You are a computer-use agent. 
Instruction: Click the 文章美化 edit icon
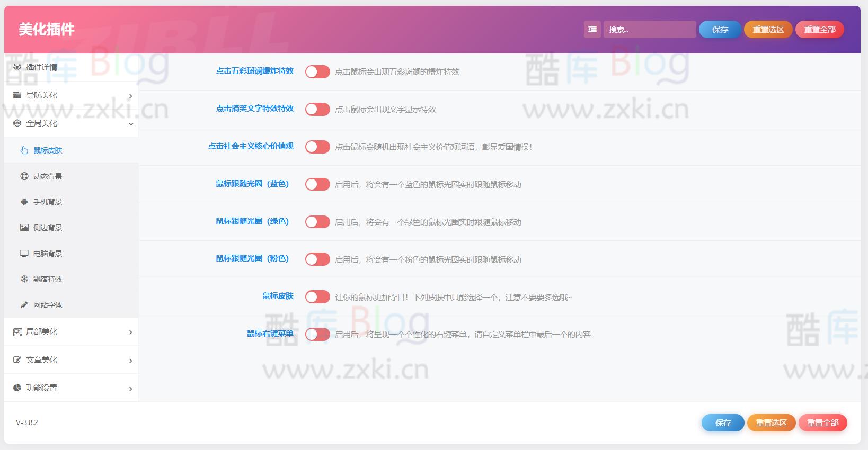point(17,360)
